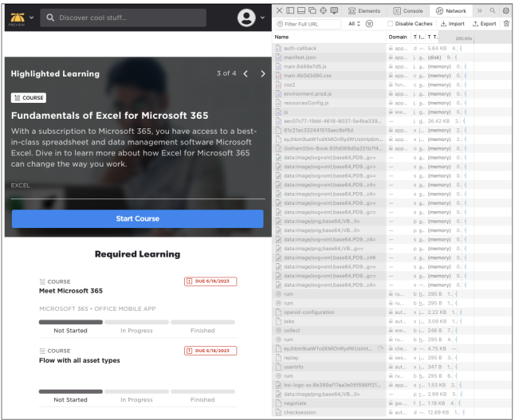The image size is (515, 420).
Task: Start element selection with the crosshair icon
Action: 323,10
